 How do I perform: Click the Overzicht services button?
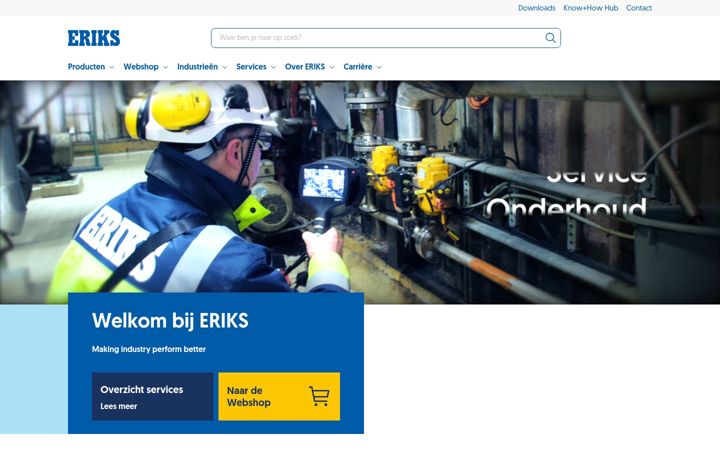(152, 396)
